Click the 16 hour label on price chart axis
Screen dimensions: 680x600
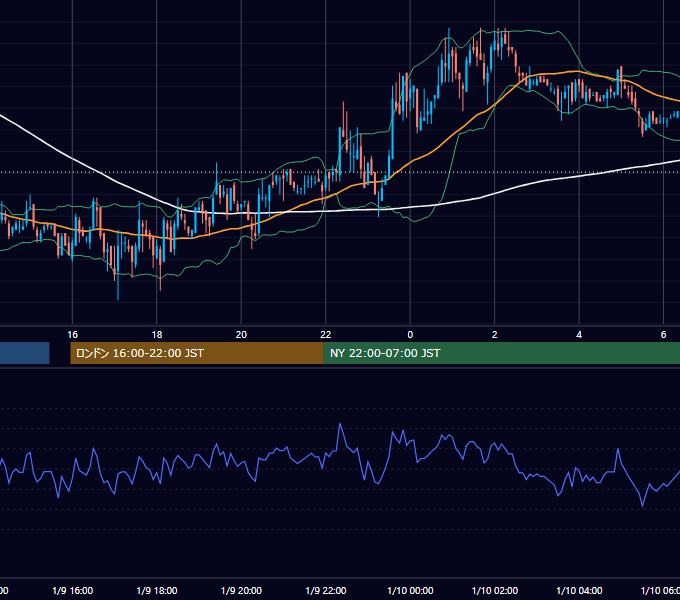72,335
